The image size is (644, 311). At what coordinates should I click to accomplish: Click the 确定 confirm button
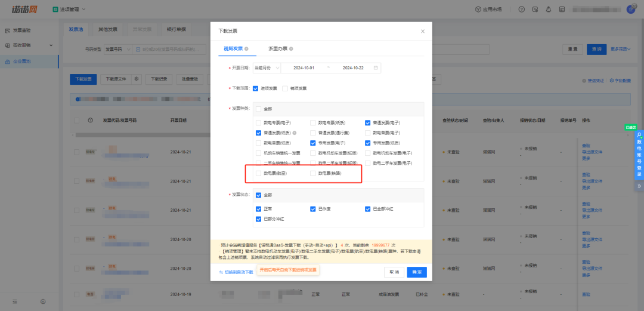pyautogui.click(x=416, y=272)
